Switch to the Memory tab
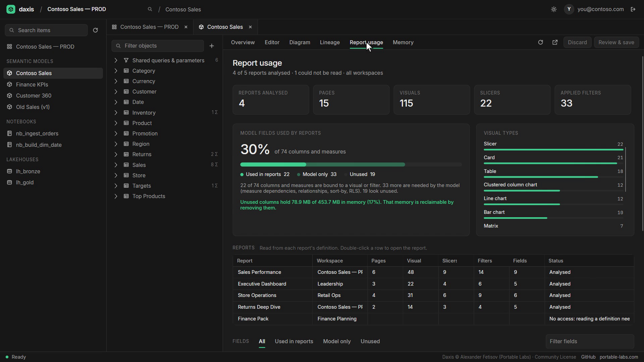 403,42
